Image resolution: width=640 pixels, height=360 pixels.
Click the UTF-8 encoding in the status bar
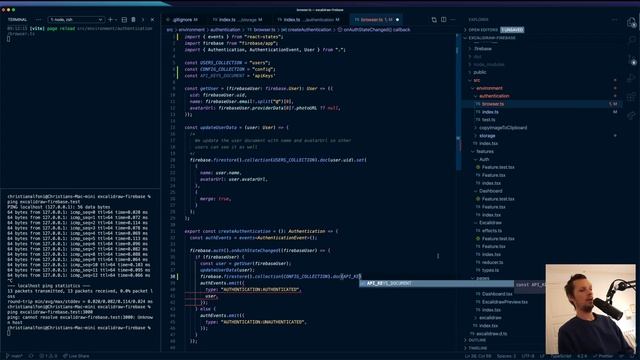(527, 356)
